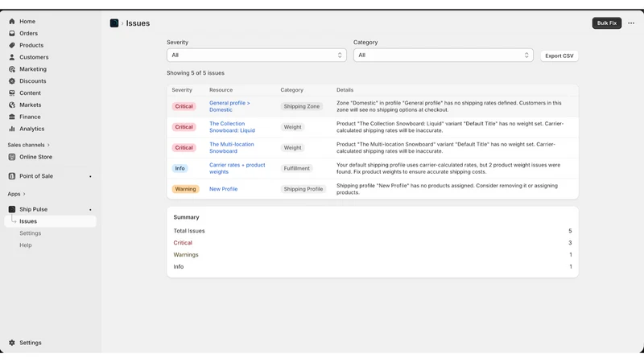Open Carrier rates + product weights link
The image size is (644, 362).
click(x=237, y=168)
